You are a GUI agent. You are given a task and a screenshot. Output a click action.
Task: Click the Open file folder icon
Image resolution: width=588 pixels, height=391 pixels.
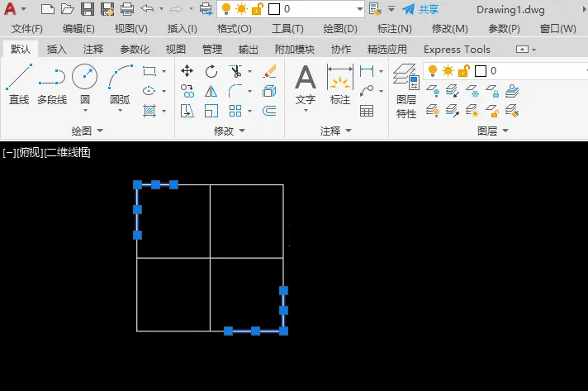[68, 8]
